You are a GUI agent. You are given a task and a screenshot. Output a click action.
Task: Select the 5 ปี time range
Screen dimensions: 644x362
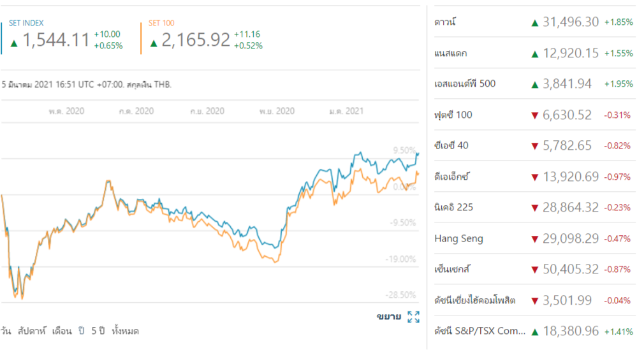pyautogui.click(x=98, y=331)
